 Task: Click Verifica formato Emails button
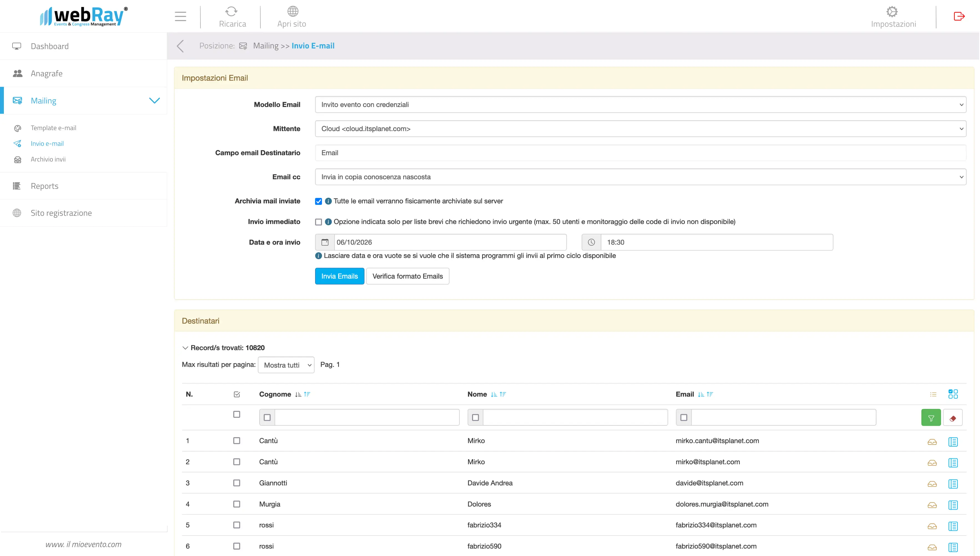click(408, 276)
